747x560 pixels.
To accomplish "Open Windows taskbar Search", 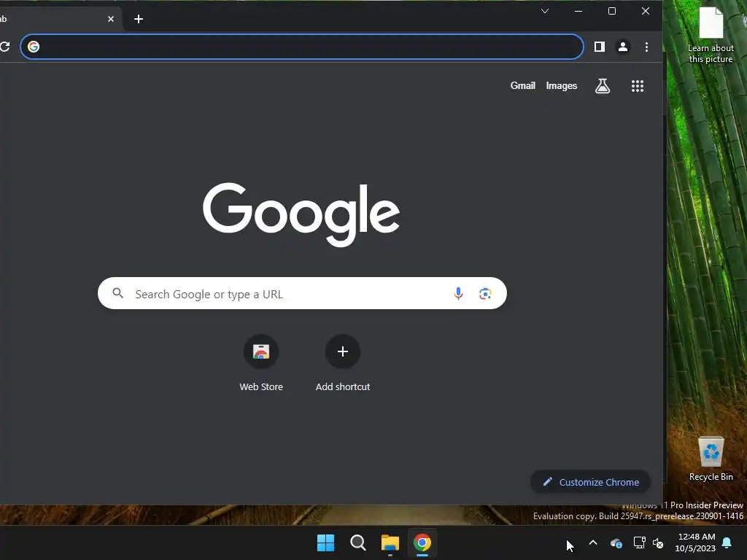I will click(357, 542).
